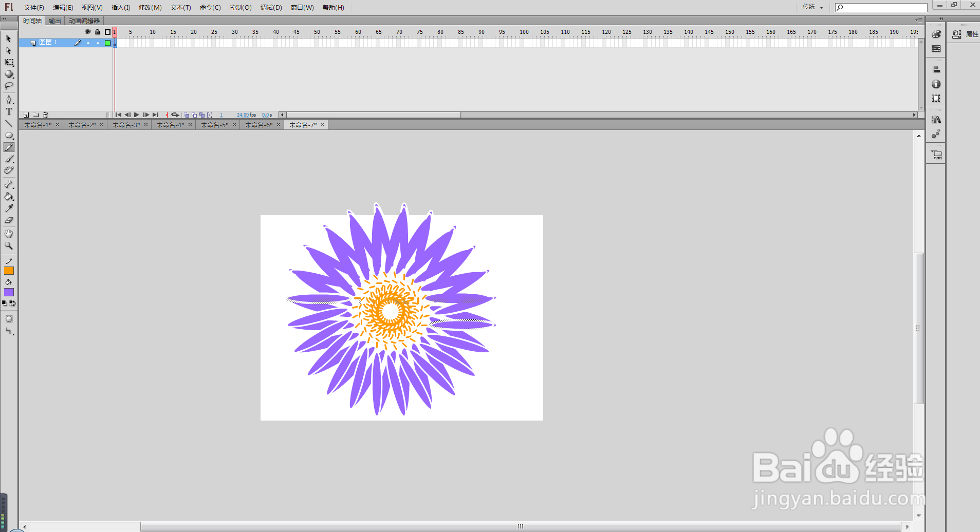Delete the selected layer with trash button

tap(45, 115)
